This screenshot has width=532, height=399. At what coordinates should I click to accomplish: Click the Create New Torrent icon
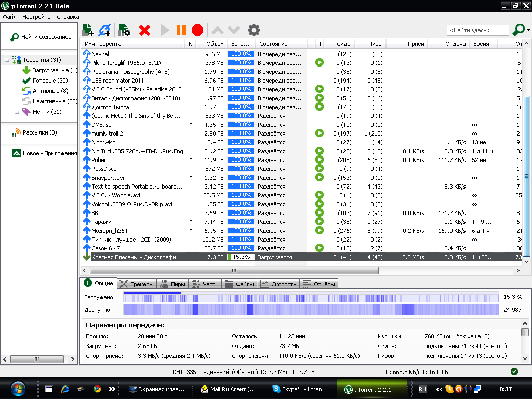pyautogui.click(x=124, y=30)
